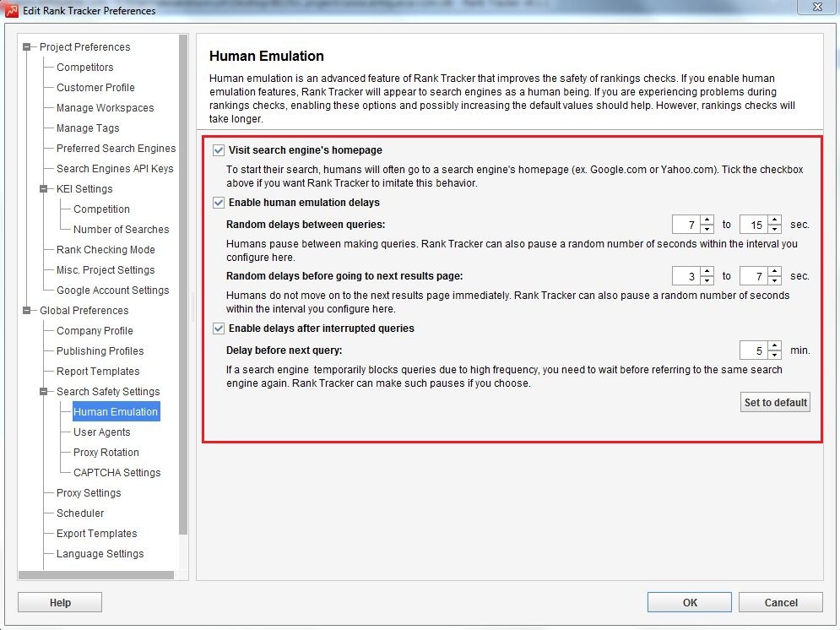Image resolution: width=840 pixels, height=630 pixels.
Task: Select Publishing Profiles tree item
Action: [x=100, y=351]
